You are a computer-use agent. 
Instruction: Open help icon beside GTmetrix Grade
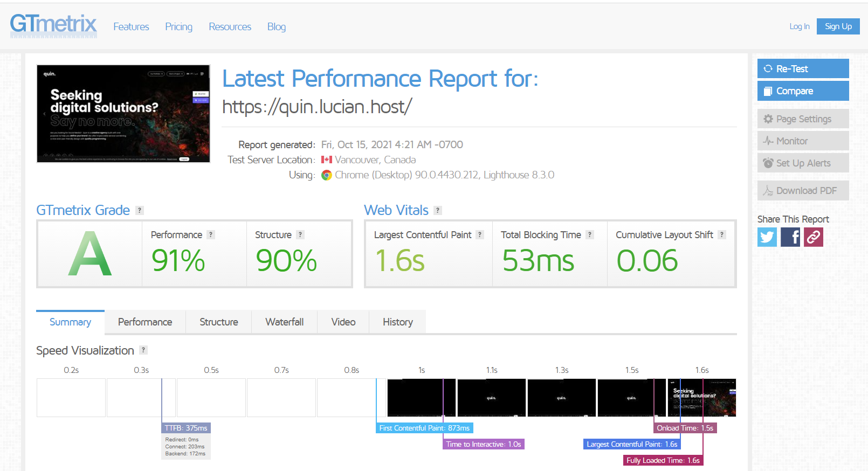pos(140,211)
